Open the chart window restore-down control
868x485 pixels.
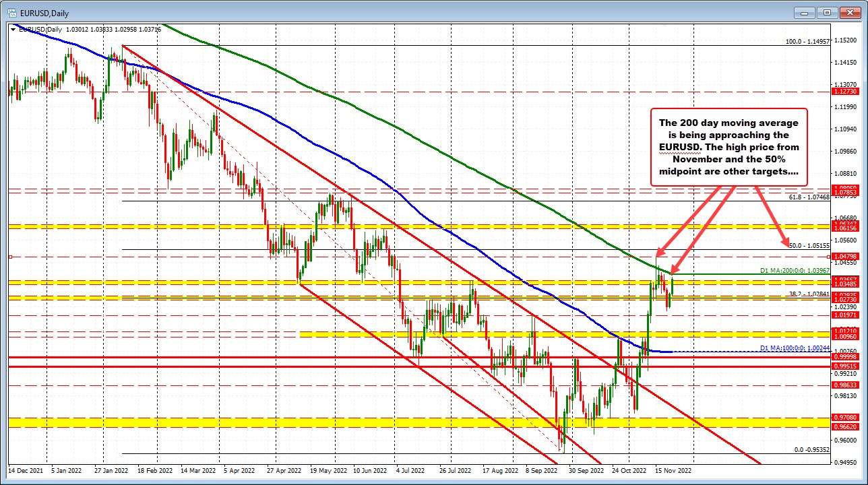click(826, 13)
